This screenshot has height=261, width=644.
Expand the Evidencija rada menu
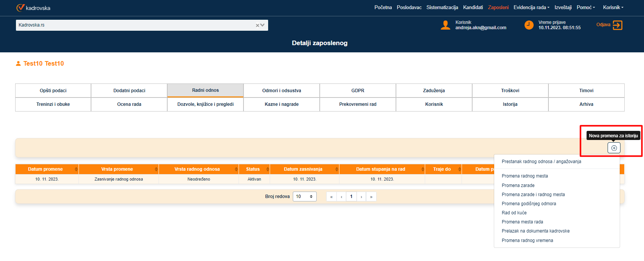[531, 8]
